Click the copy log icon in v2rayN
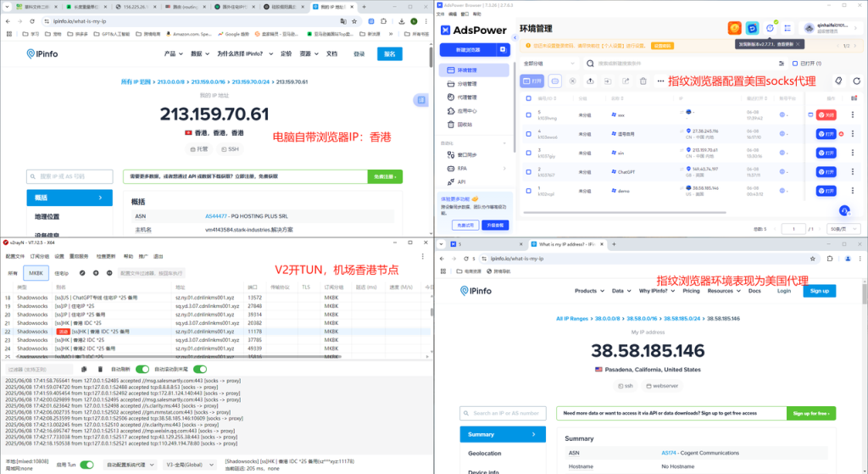 [84, 370]
